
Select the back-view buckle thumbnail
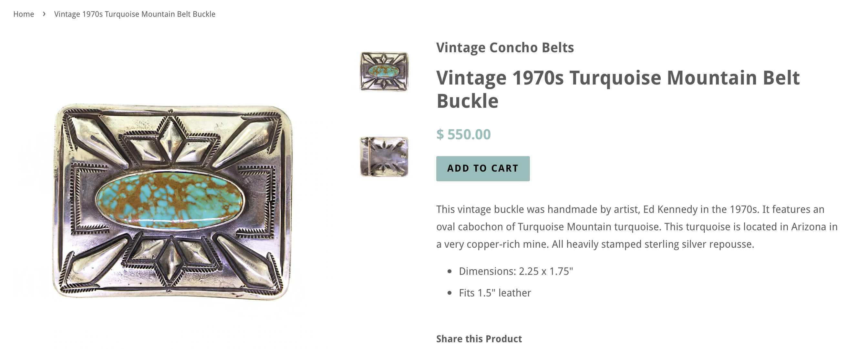[384, 156]
